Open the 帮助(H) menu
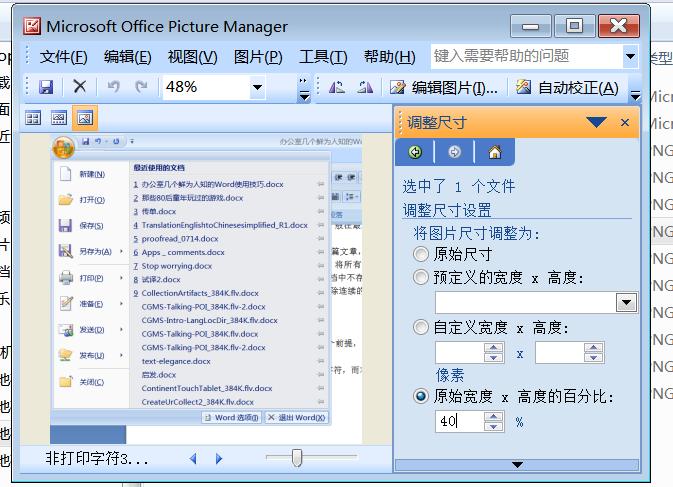Viewport: 673px width, 487px height. point(389,57)
